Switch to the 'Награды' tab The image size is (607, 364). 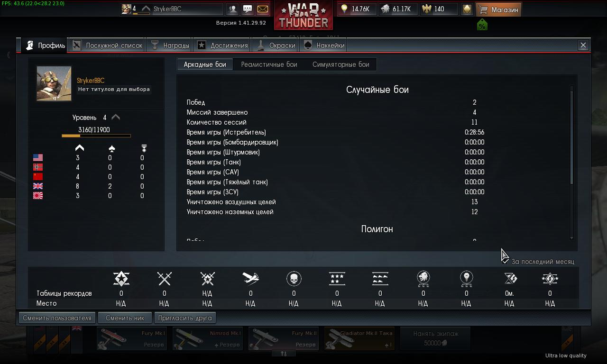tap(169, 45)
